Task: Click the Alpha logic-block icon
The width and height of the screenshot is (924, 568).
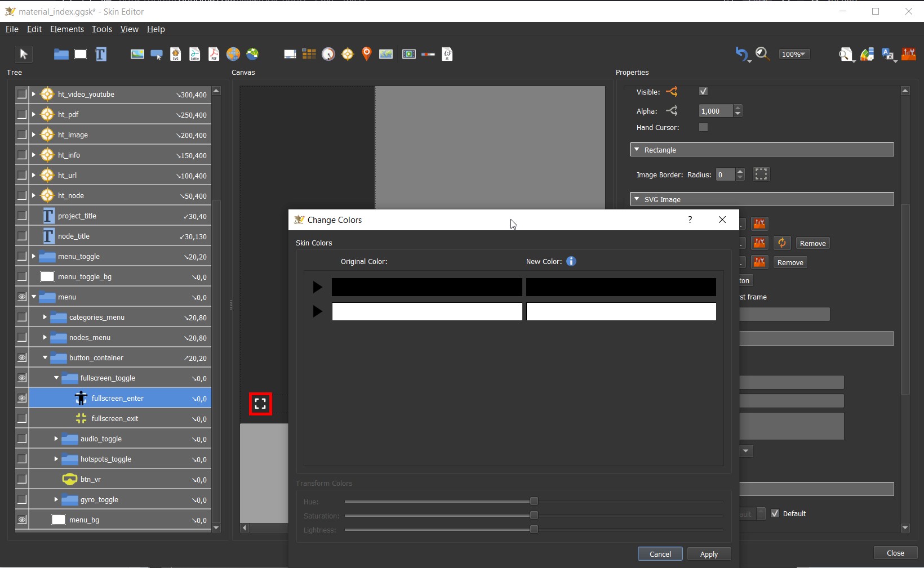Action: [x=672, y=111]
